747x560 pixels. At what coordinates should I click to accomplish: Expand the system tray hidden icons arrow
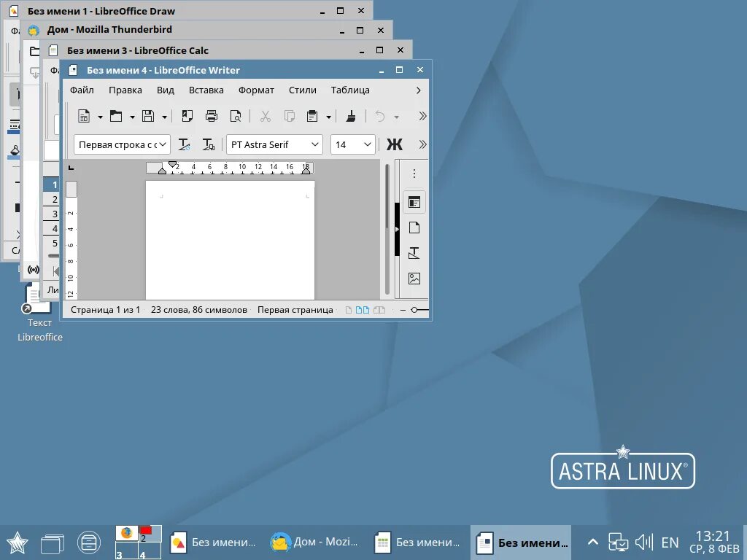coord(592,542)
